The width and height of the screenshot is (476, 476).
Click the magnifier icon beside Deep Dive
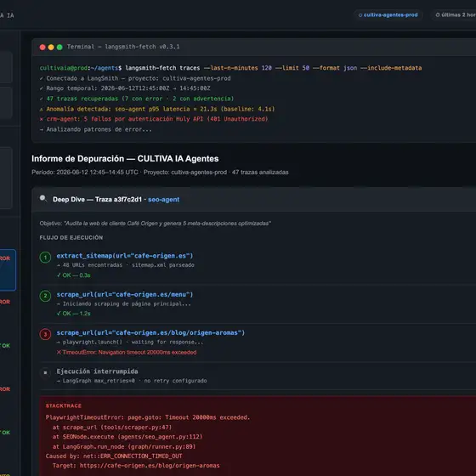(x=43, y=199)
